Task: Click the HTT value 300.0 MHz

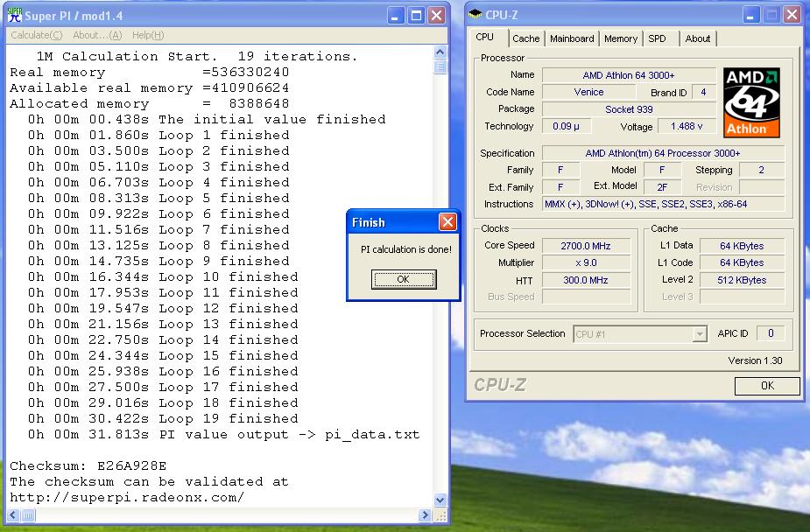Action: click(x=586, y=280)
